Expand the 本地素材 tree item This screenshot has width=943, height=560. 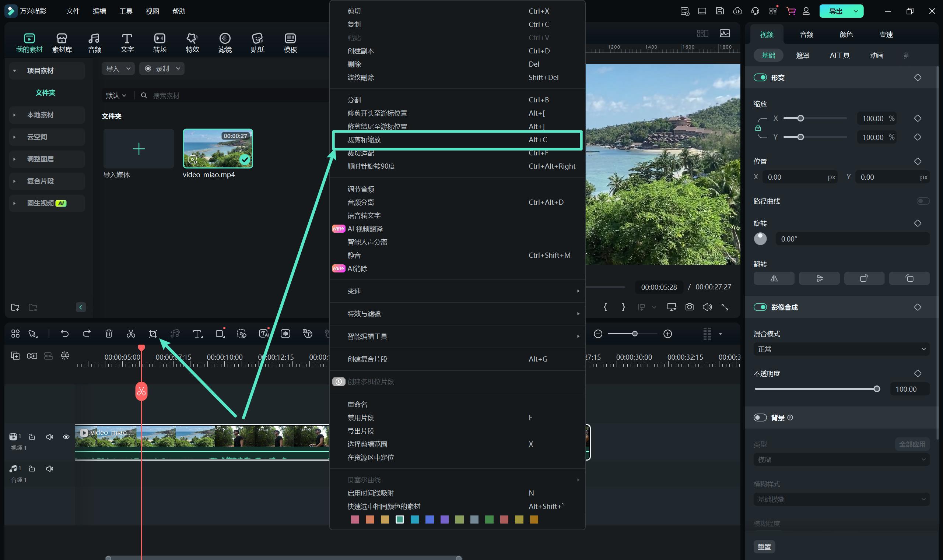pos(14,115)
